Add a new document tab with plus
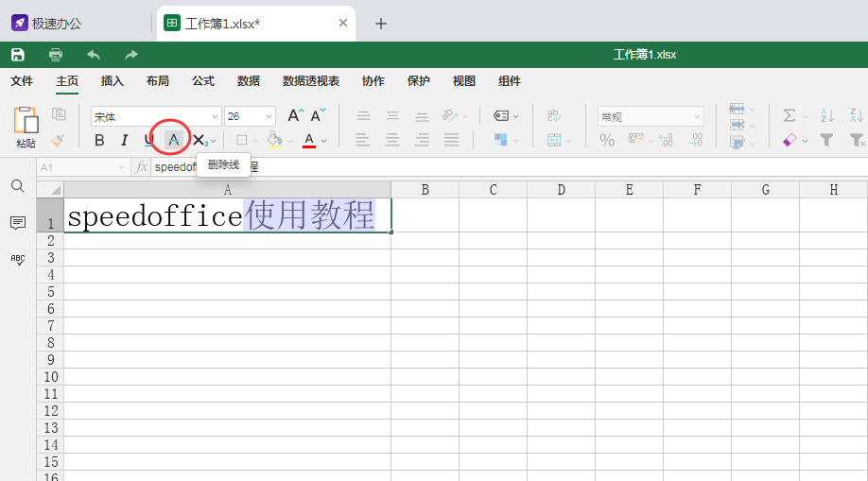868x481 pixels. pyautogui.click(x=381, y=24)
